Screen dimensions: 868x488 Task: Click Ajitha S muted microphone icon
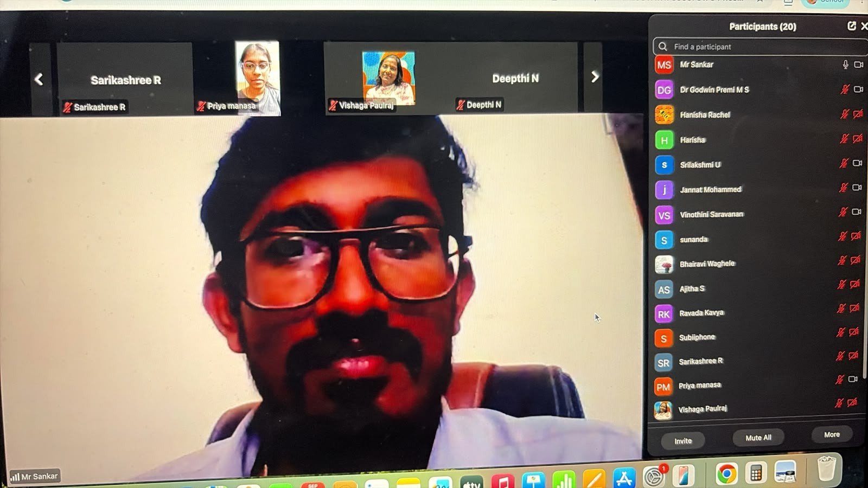(x=841, y=285)
